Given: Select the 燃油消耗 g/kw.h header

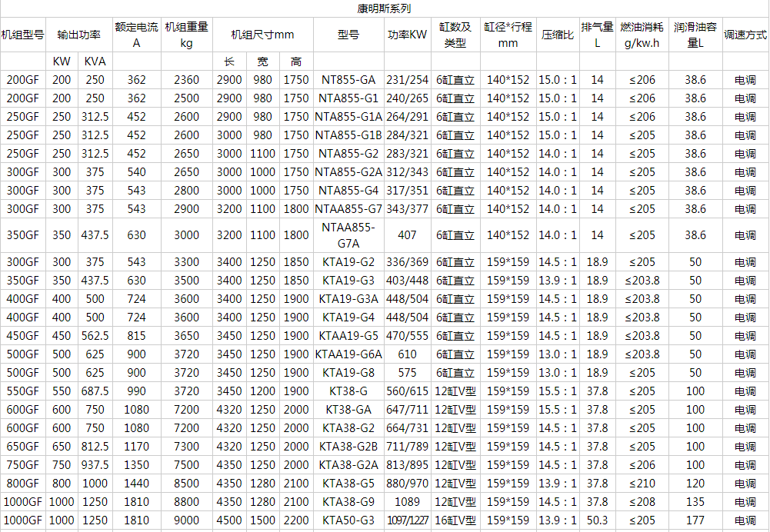Looking at the screenshot, I should (x=642, y=35).
